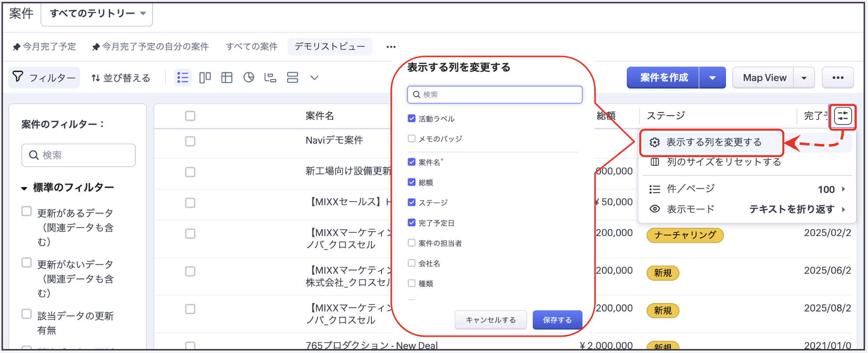
Task: Open the pie chart view icon
Action: click(249, 78)
